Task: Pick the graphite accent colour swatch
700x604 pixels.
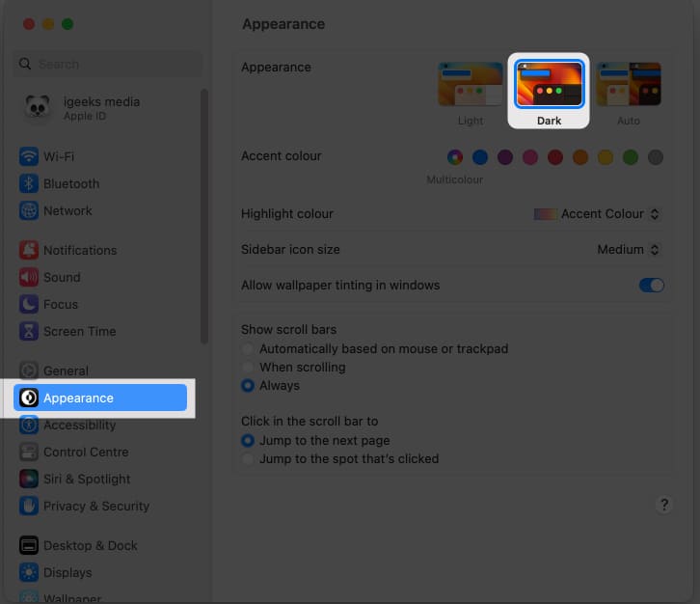Action: [655, 157]
